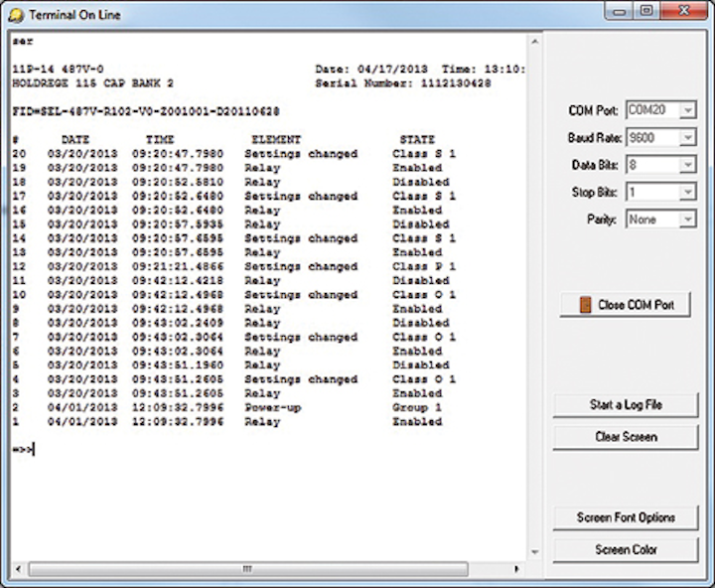Start a Log File
This screenshot has height=588, width=715.
(626, 404)
